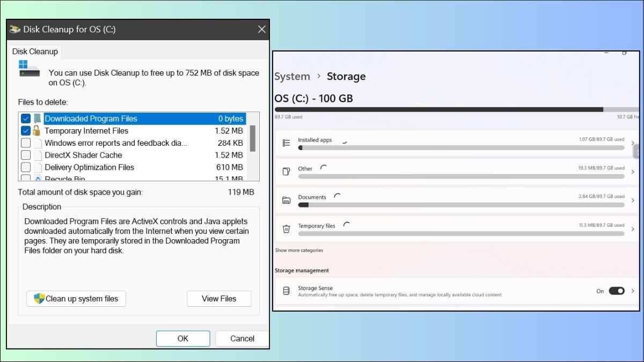644x362 pixels.
Task: Click the file icon beside DirectX Shader Cache
Action: click(38, 155)
